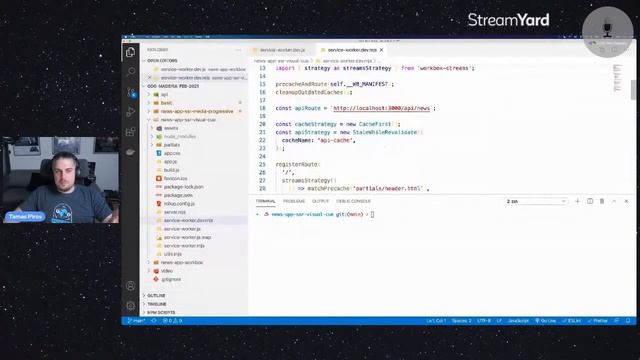Expand the partials folder
This screenshot has height=360, width=640.
[x=172, y=145]
